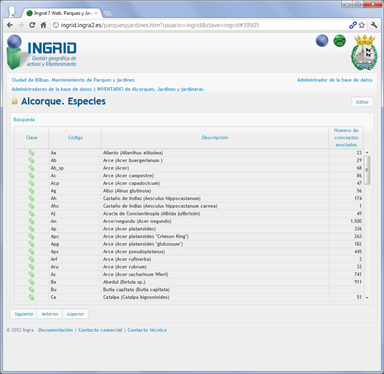Click the table vertical scrollbar thumb
384x374 pixels.
pyautogui.click(x=367, y=170)
